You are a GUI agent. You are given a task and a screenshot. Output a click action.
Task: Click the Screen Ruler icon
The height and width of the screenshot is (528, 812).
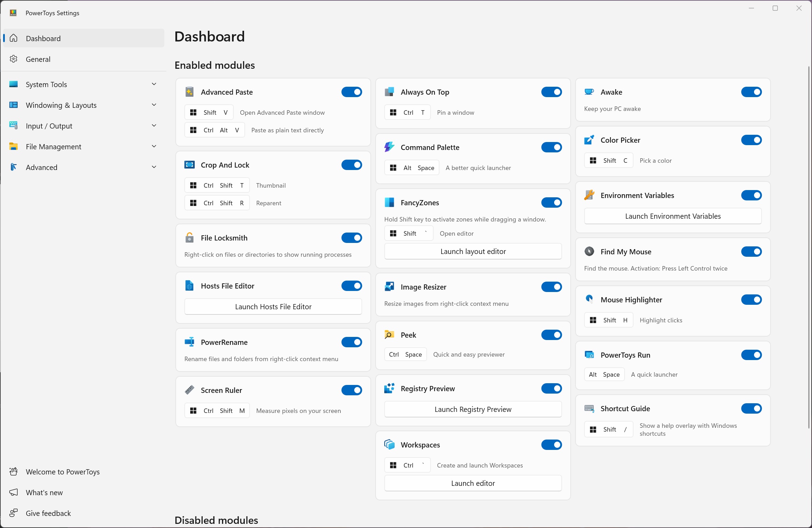click(190, 390)
